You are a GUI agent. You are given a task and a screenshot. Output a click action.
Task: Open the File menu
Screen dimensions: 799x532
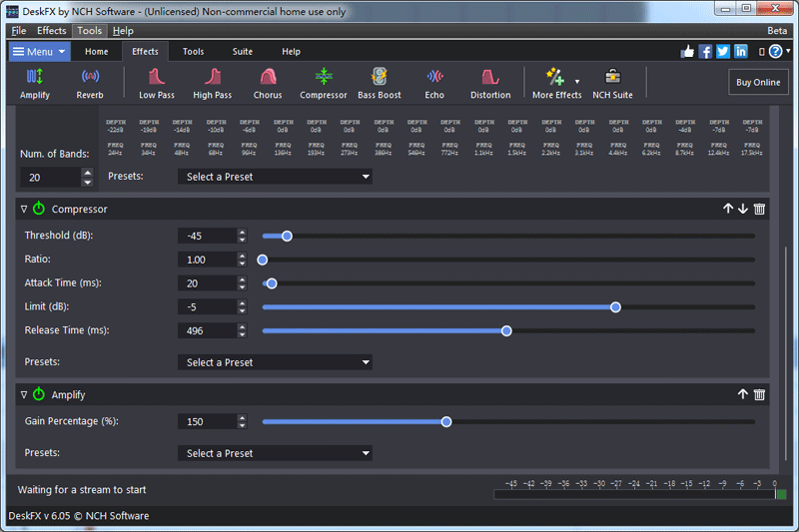18,31
